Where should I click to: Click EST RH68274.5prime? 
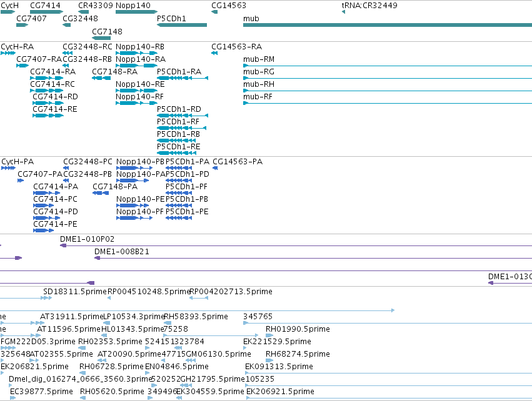[298, 354]
